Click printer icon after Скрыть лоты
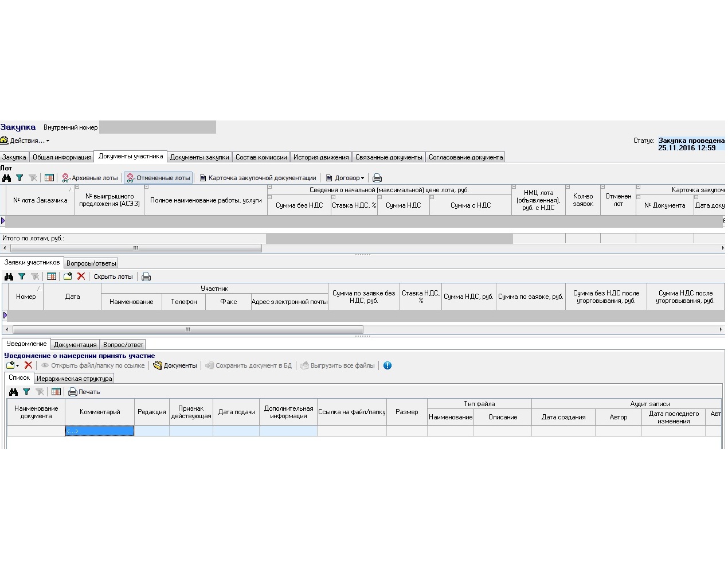The height and width of the screenshot is (588, 728). point(146,277)
